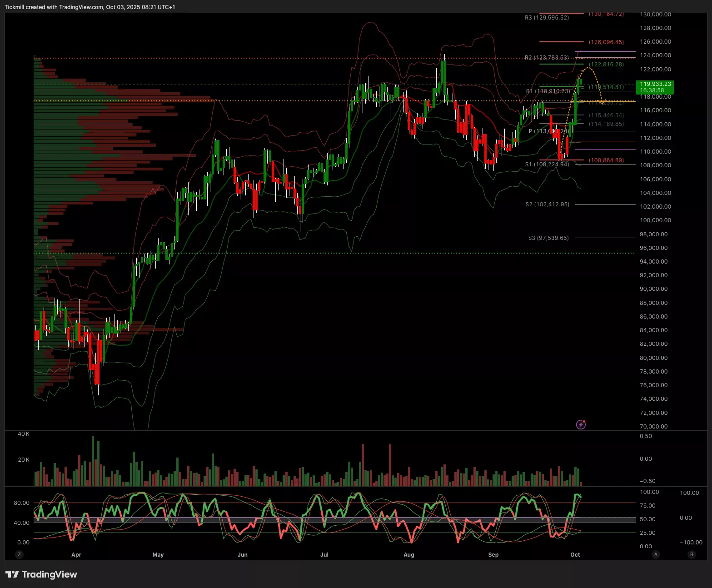Viewport: 712px width, 588px height.
Task: Click the Apr label on the time axis
Action: tap(76, 554)
